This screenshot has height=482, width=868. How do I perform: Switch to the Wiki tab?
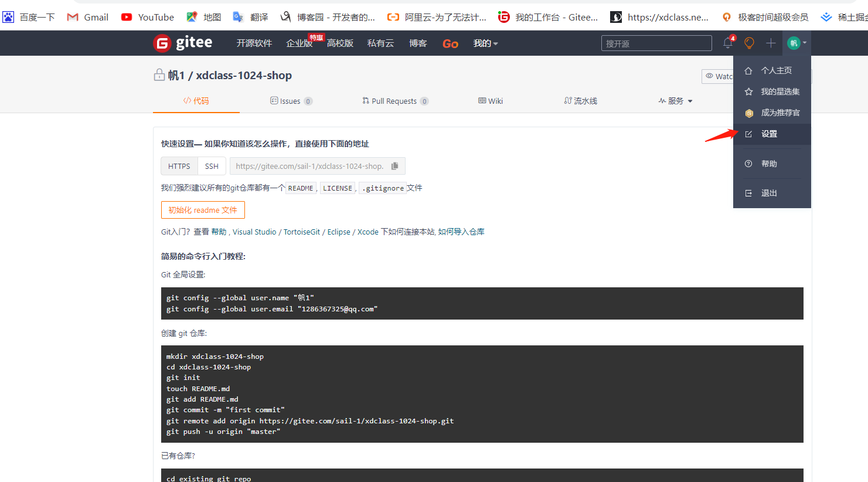tap(491, 101)
